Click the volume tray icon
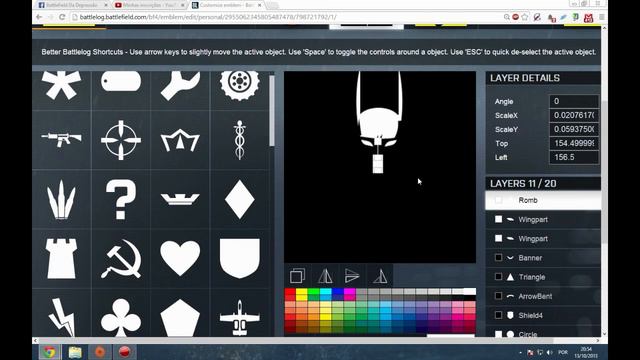This screenshot has width=640, height=360. click(549, 352)
